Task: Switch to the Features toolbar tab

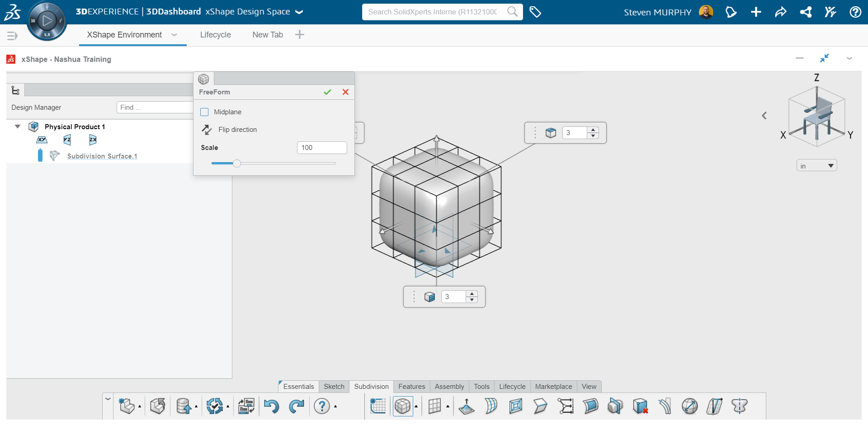Action: 411,387
